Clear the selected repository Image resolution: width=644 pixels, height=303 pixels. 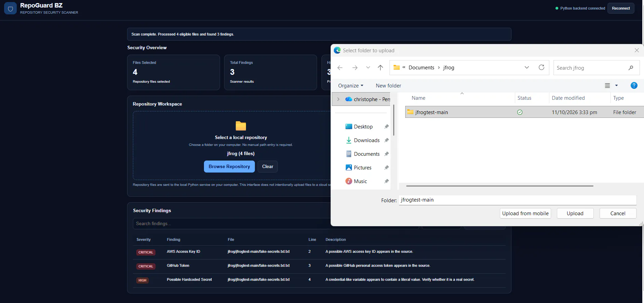pyautogui.click(x=268, y=166)
